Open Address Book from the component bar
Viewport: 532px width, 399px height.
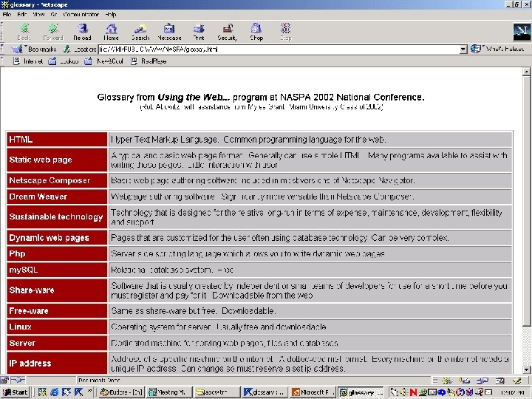coord(499,381)
